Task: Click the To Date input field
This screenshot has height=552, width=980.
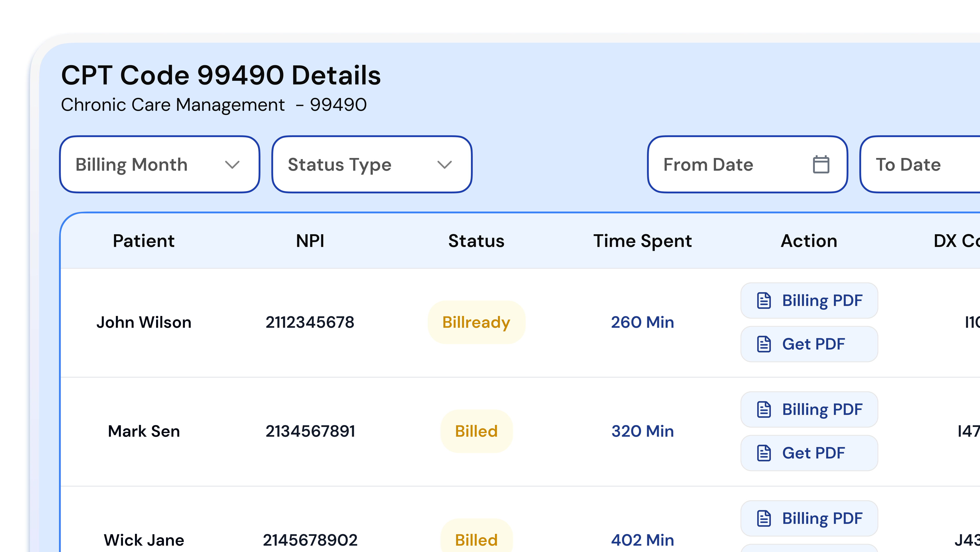Action: point(921,165)
